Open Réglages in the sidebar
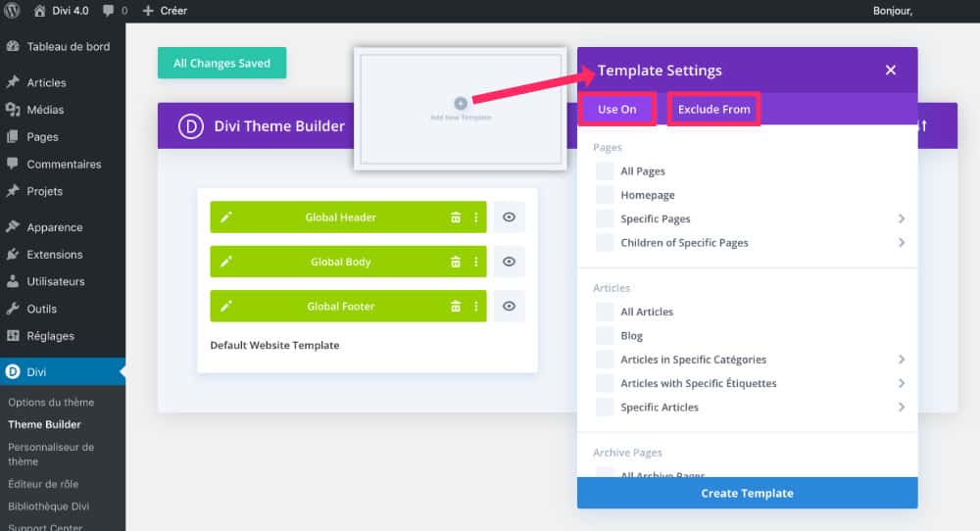The height and width of the screenshot is (531, 980). point(63,335)
